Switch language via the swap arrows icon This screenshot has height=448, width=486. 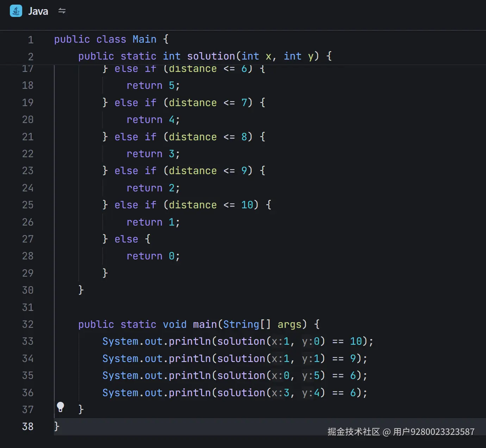(x=62, y=11)
